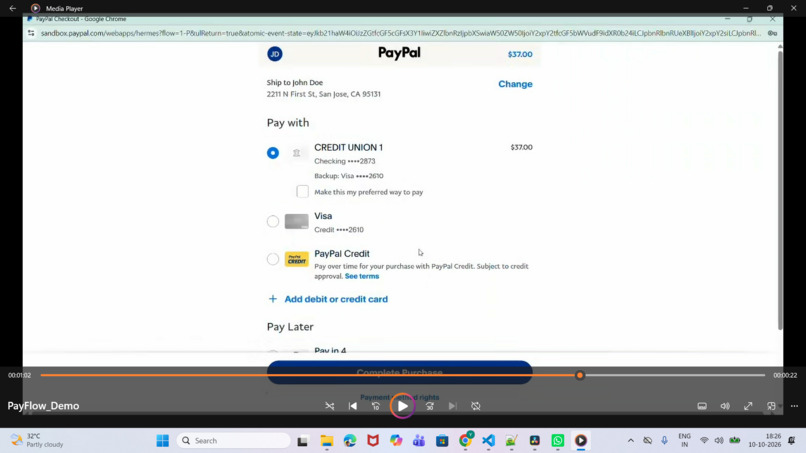Screen dimensions: 806x453
Task: Click the PayPal logo in the header
Action: point(399,53)
